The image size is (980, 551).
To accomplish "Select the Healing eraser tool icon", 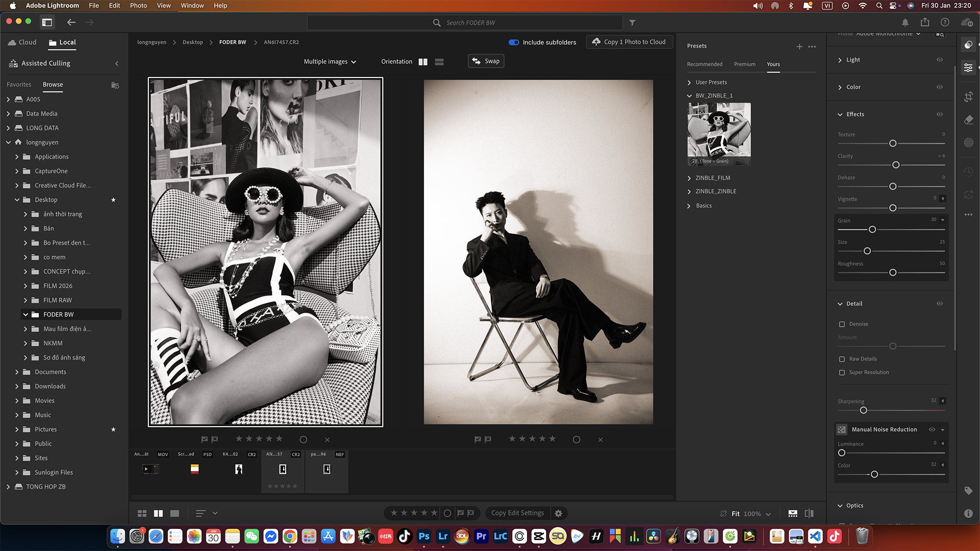I will (x=969, y=120).
